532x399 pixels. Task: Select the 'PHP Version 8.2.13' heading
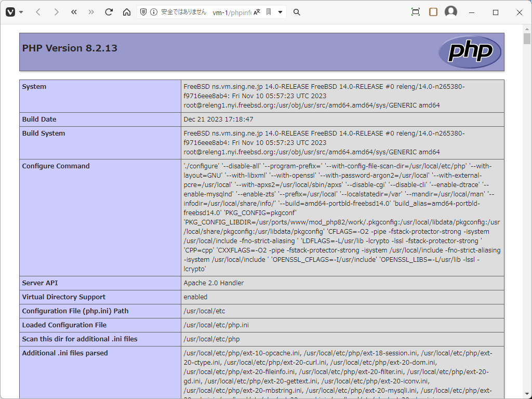click(70, 48)
